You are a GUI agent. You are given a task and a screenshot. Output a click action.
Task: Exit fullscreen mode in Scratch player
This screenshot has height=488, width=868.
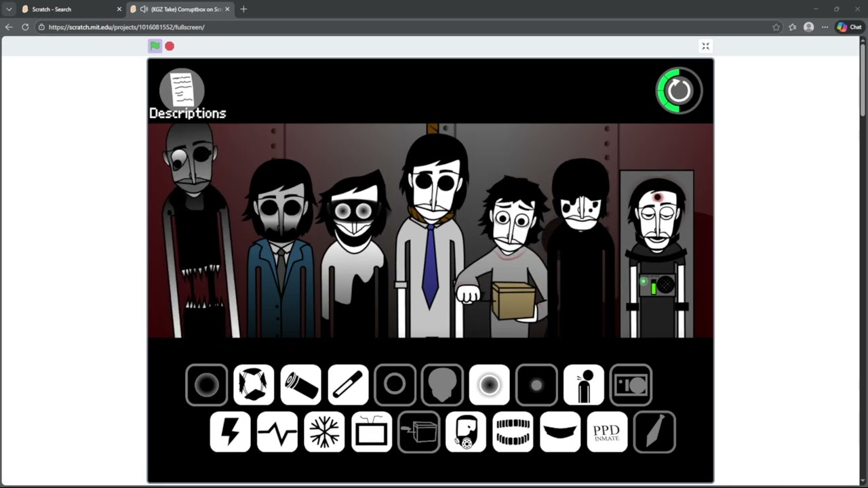[705, 46]
